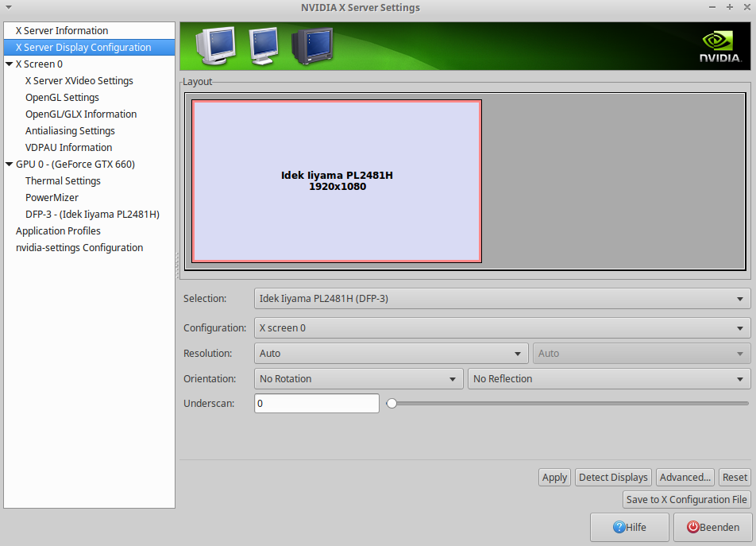Click the Apply button
This screenshot has height=546, width=756.
coord(554,477)
